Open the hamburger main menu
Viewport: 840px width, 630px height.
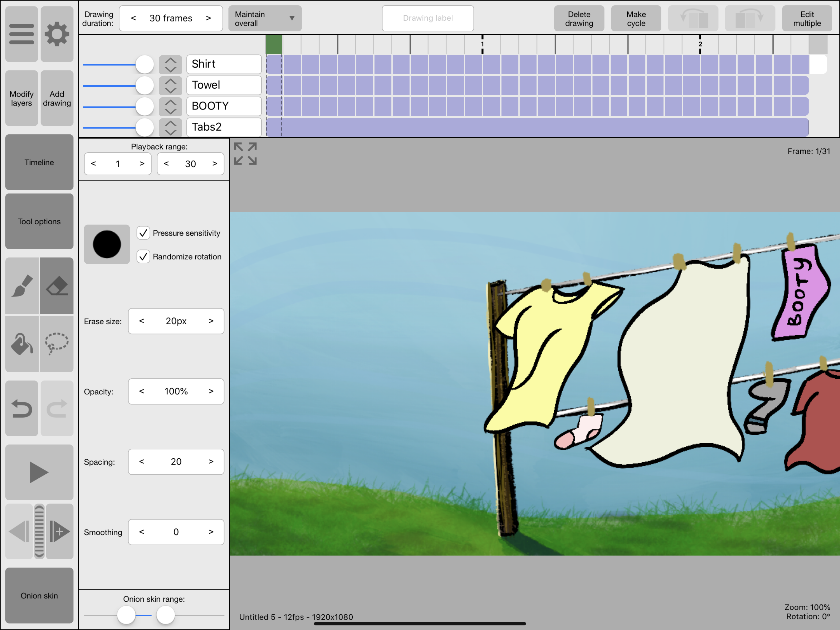(x=21, y=34)
